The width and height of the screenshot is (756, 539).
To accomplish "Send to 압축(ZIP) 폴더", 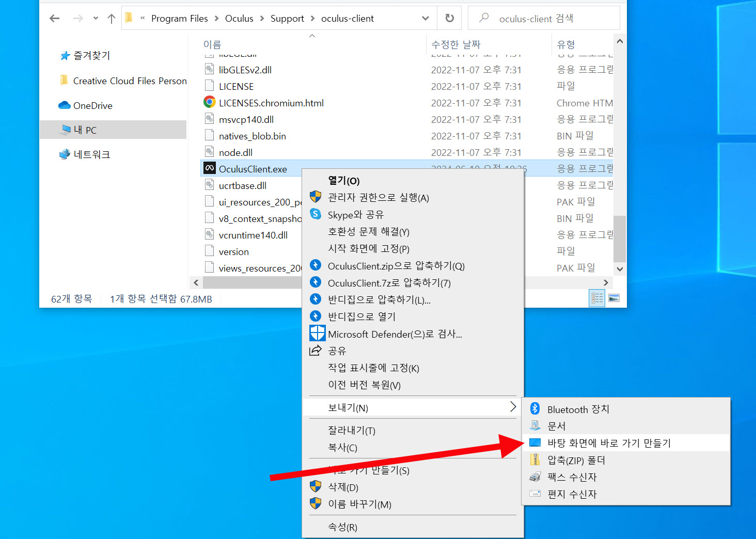I will (x=626, y=460).
